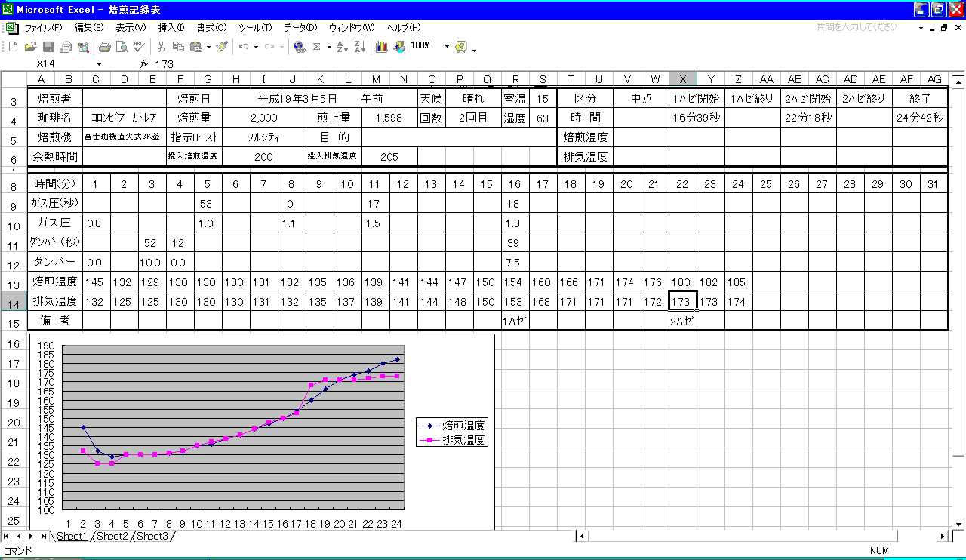
Task: Select the フルシティ roast level cell
Action: point(264,137)
